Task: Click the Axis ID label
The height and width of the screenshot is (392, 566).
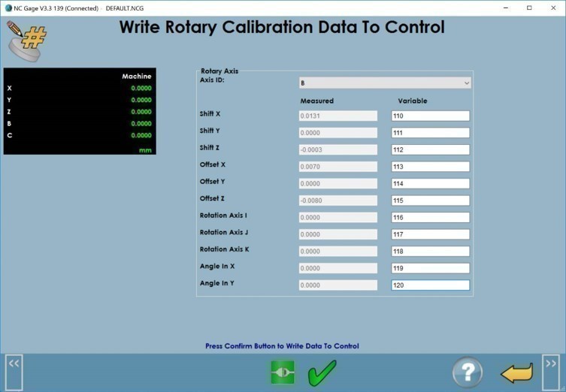Action: 212,80
